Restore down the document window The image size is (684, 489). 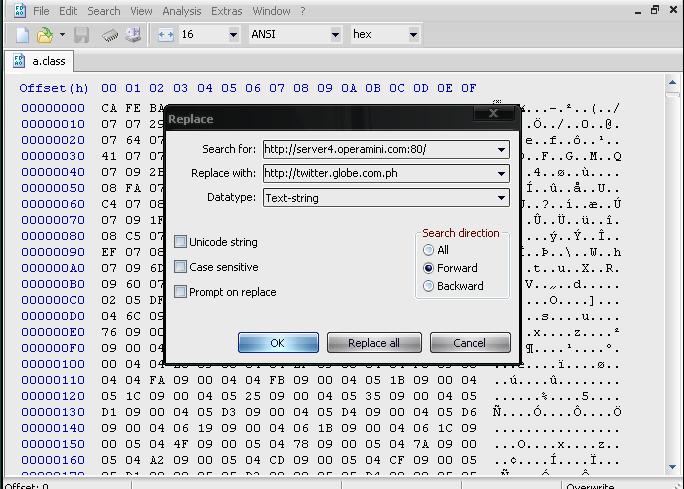655,10
